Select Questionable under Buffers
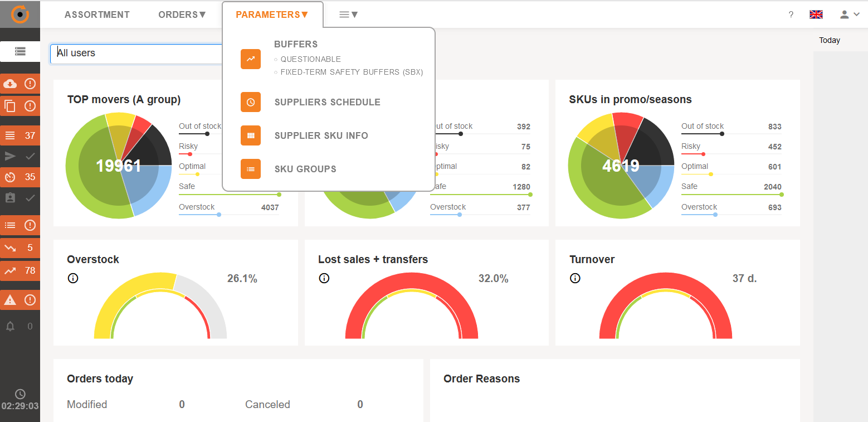The height and width of the screenshot is (422, 868). [x=310, y=59]
